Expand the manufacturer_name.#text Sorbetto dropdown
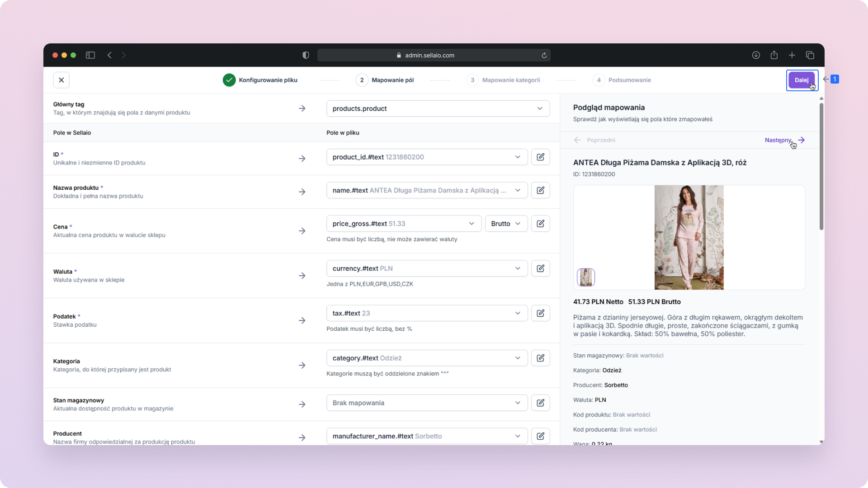 [x=427, y=436]
